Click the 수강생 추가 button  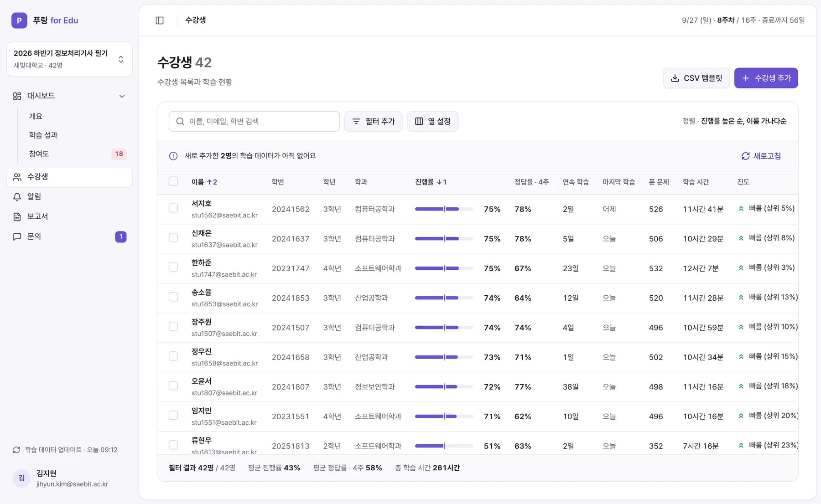point(766,78)
